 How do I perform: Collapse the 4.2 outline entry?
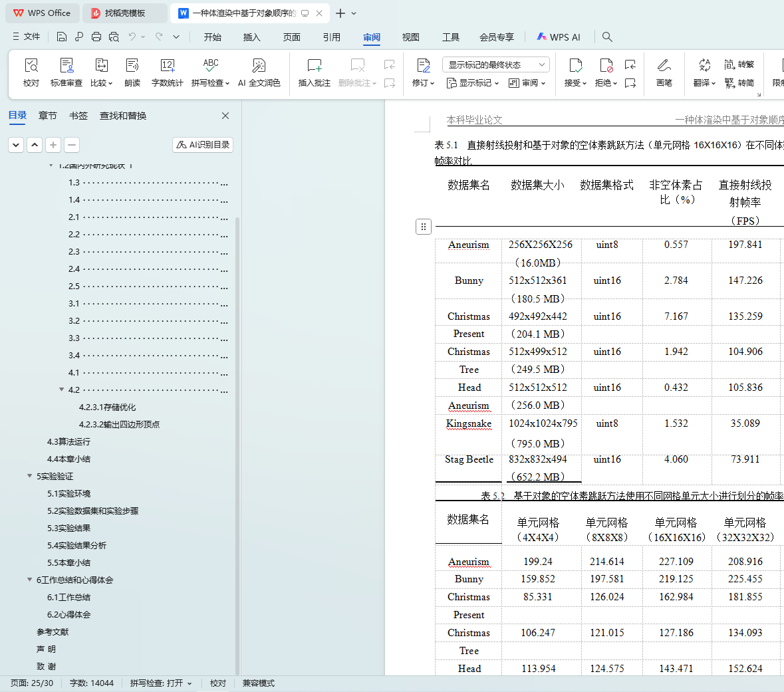click(61, 390)
